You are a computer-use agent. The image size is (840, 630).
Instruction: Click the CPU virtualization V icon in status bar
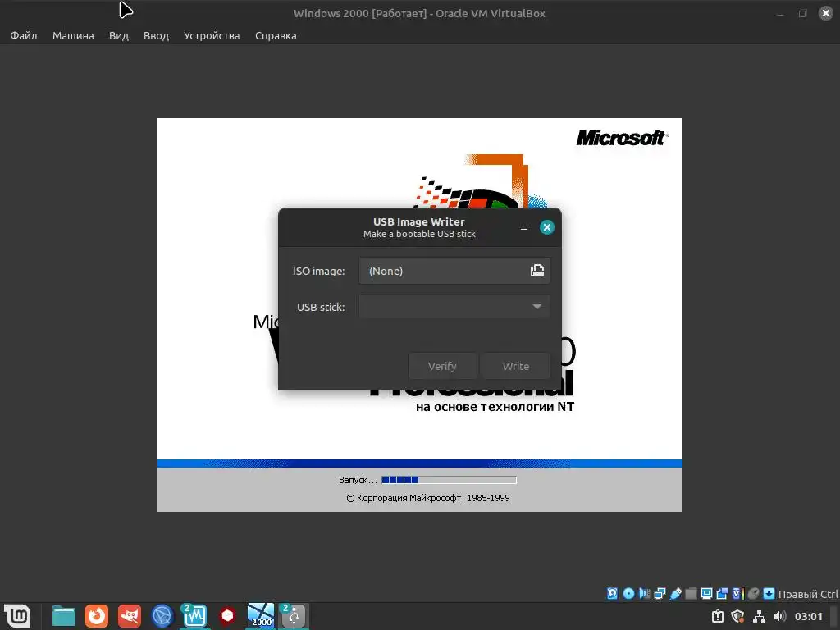point(737,593)
